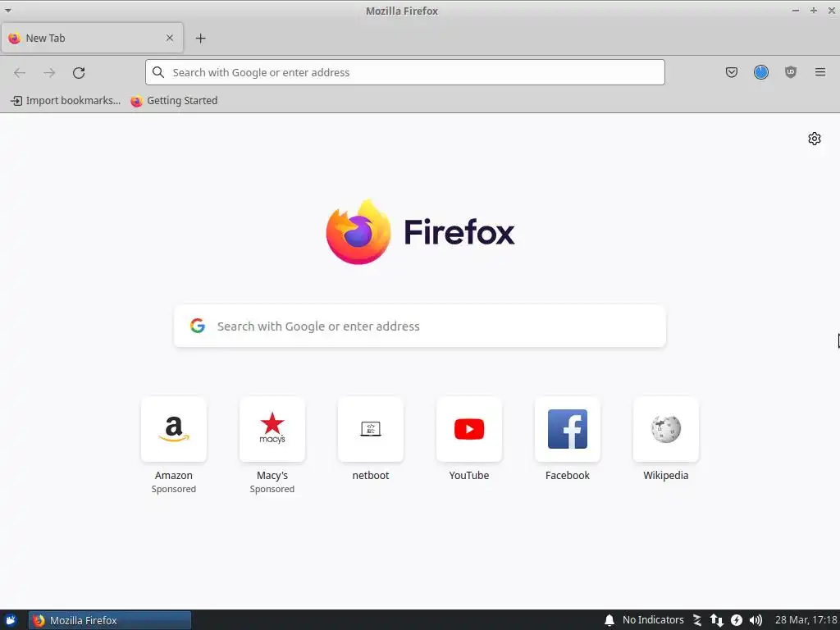Click the Google G logo in search box
This screenshot has height=630, width=840.
click(197, 326)
